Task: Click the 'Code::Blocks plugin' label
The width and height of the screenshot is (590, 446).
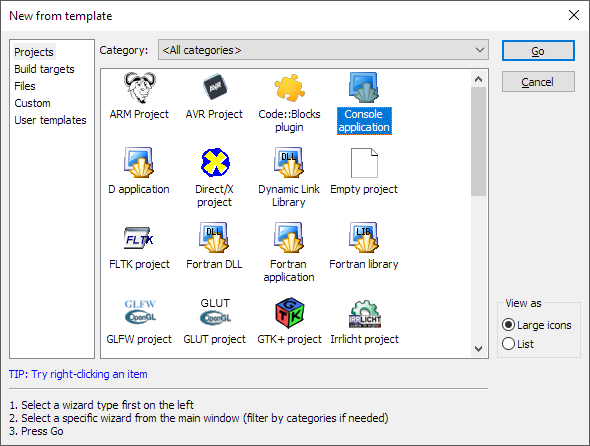Action: pyautogui.click(x=289, y=120)
